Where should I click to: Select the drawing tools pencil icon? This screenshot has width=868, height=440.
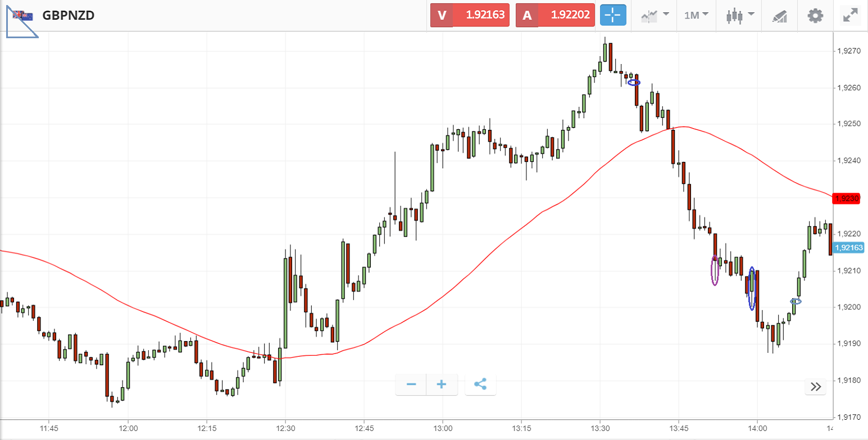tap(779, 15)
